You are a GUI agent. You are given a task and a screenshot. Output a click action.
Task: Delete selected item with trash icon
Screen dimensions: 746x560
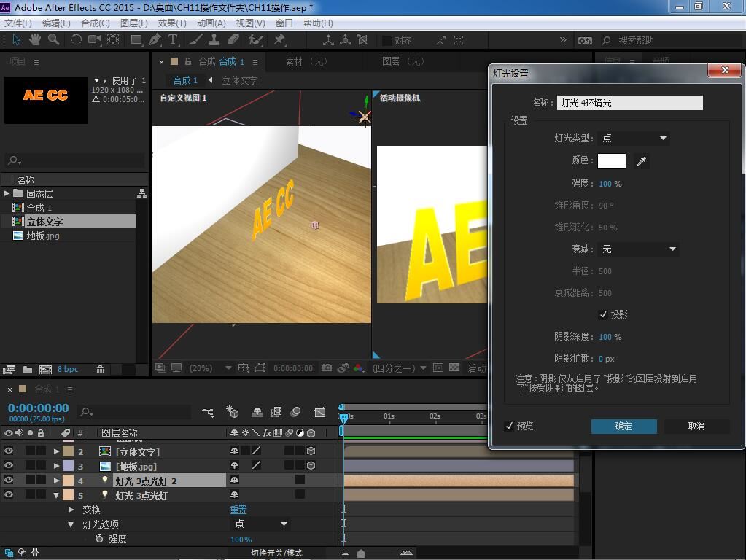pyautogui.click(x=100, y=369)
